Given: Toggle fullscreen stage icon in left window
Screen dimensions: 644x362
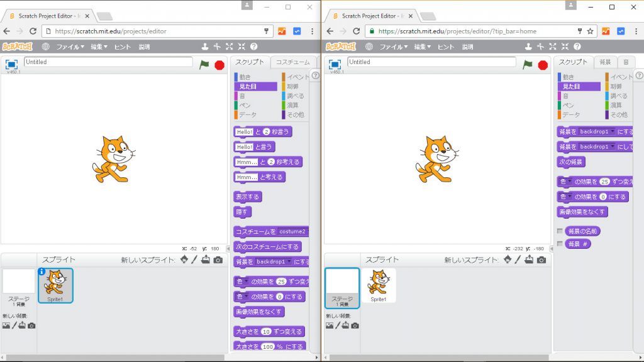Looking at the screenshot, I should [x=11, y=65].
